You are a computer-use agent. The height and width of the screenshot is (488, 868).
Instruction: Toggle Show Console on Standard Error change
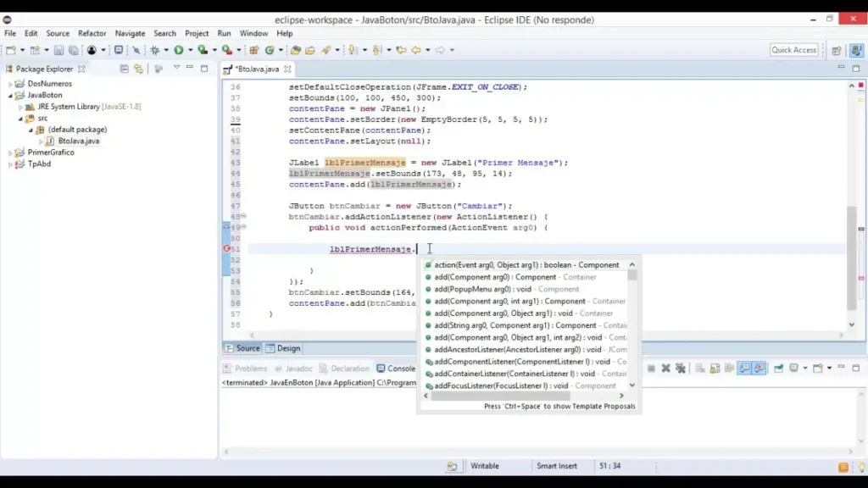pos(759,369)
